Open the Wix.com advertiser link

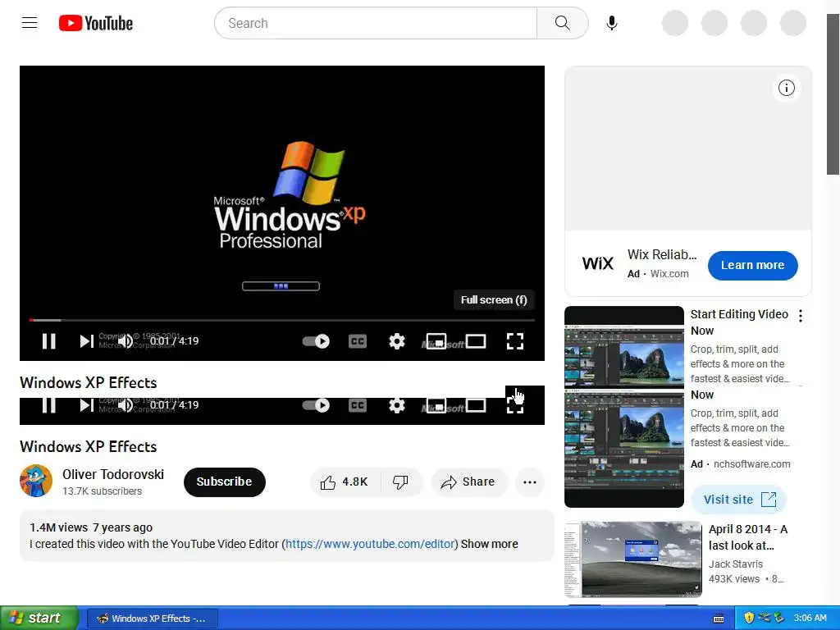pos(669,274)
